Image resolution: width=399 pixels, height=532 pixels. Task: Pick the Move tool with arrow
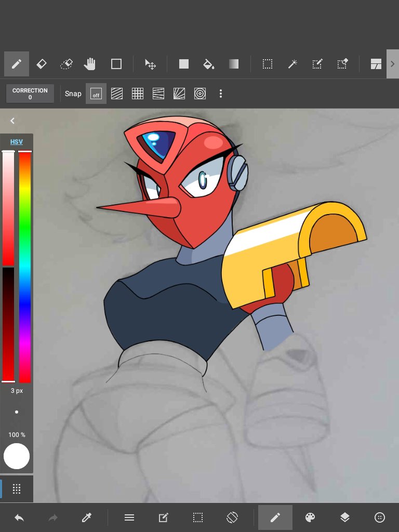pos(150,64)
